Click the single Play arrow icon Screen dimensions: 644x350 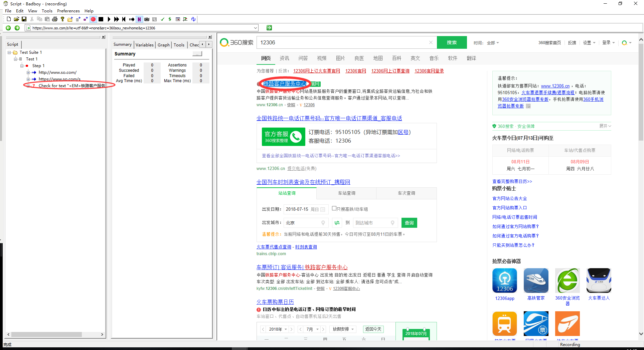tap(109, 19)
